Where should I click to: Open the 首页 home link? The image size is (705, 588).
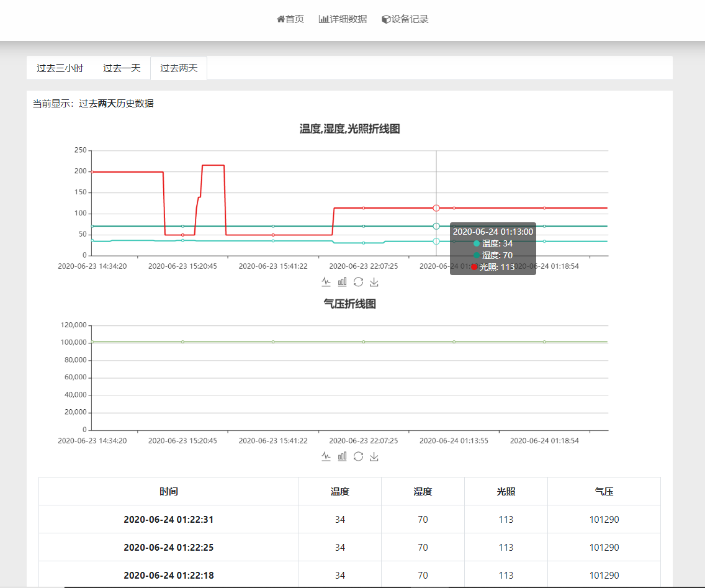290,19
